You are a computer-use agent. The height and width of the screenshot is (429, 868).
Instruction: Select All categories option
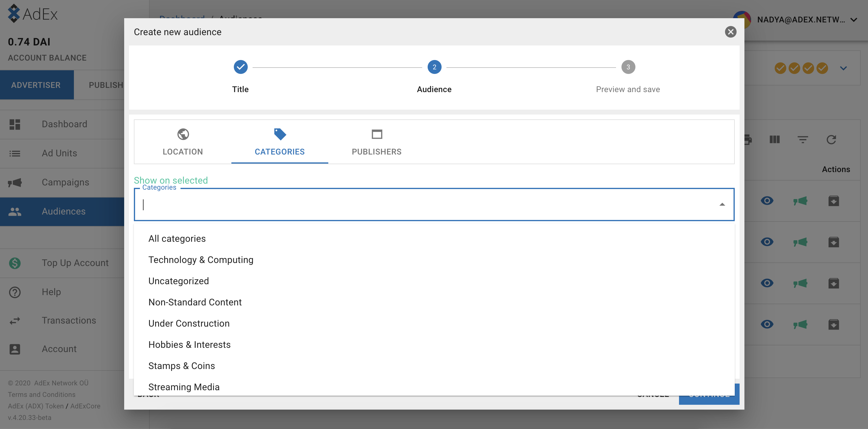pyautogui.click(x=434, y=239)
